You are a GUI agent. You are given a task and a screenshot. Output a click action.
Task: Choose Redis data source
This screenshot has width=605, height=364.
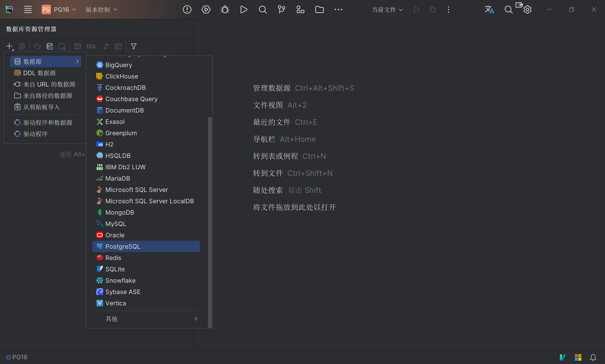(x=146, y=258)
